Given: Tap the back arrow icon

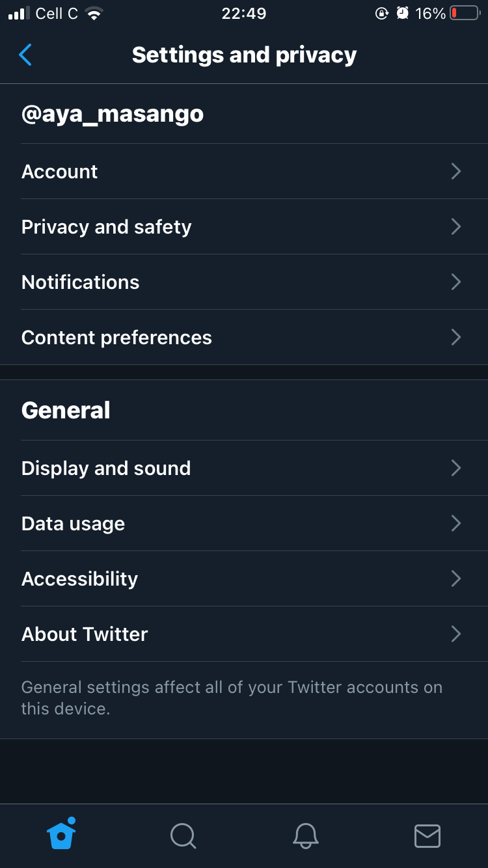Looking at the screenshot, I should coord(25,55).
